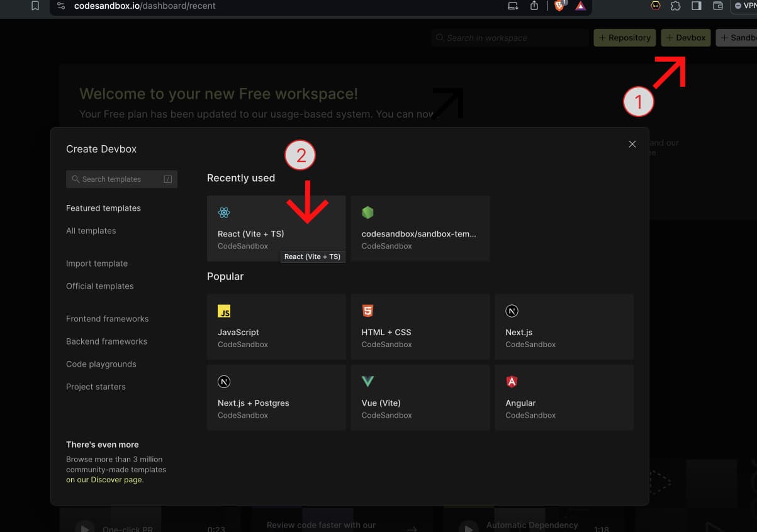Select Featured templates in sidebar

[103, 208]
